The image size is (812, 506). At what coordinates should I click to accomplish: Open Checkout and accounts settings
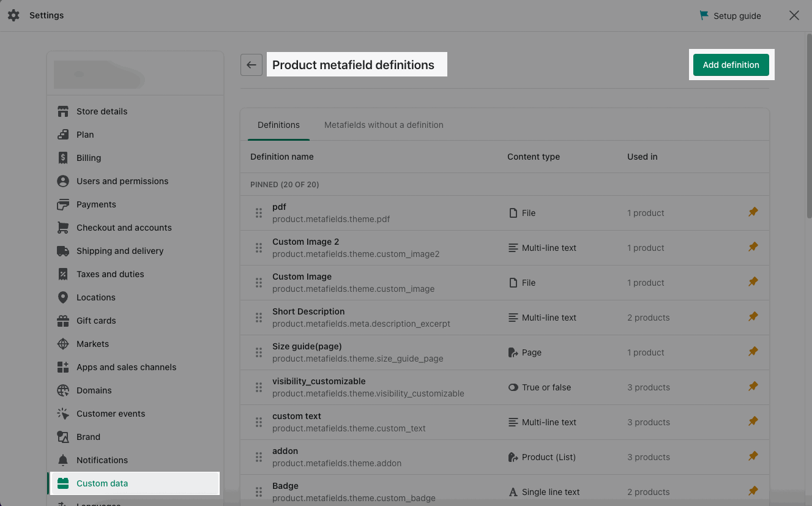[x=135, y=228]
